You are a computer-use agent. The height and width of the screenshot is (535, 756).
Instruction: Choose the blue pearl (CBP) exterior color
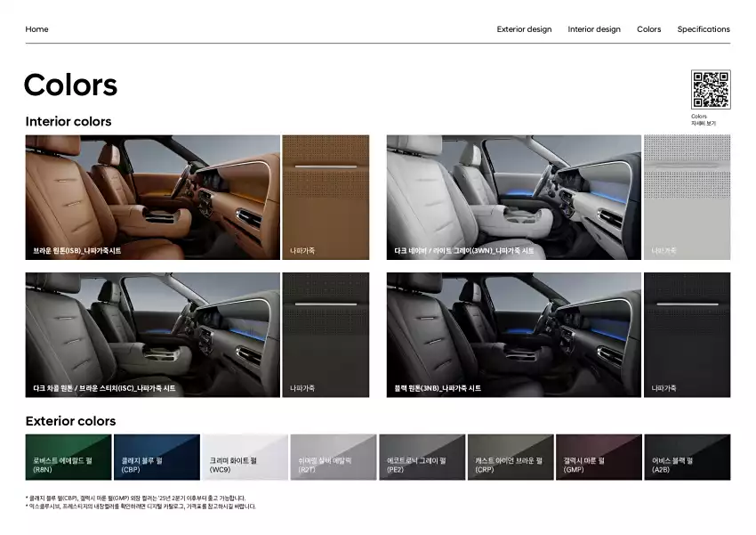157,457
